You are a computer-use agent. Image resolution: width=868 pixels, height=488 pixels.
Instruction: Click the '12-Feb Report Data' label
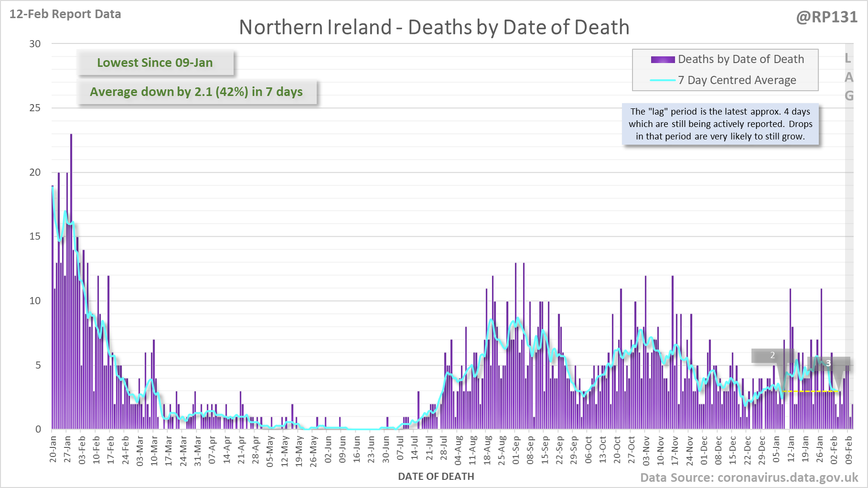(x=65, y=14)
